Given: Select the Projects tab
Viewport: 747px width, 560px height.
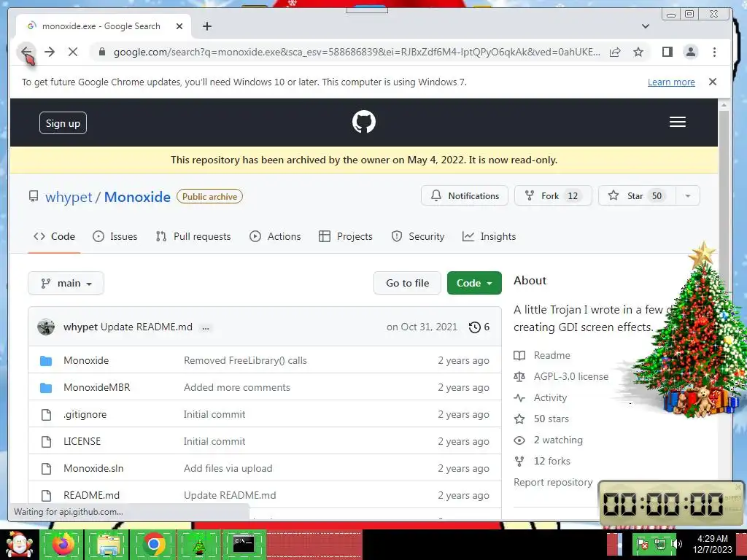Looking at the screenshot, I should [x=345, y=236].
